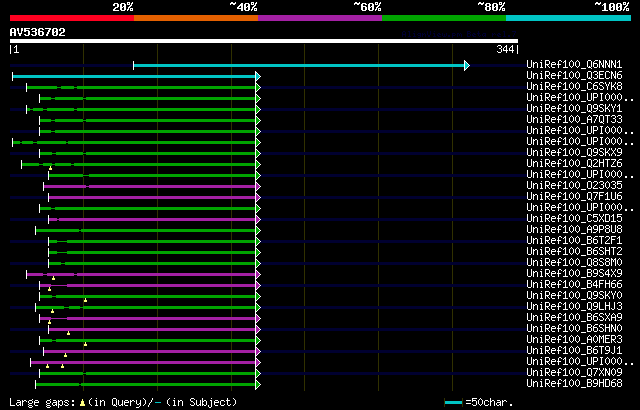Click the arrowhead ending the Q6NNN1 alignment
Image resolution: width=640 pixels, height=410 pixels.
coord(467,65)
